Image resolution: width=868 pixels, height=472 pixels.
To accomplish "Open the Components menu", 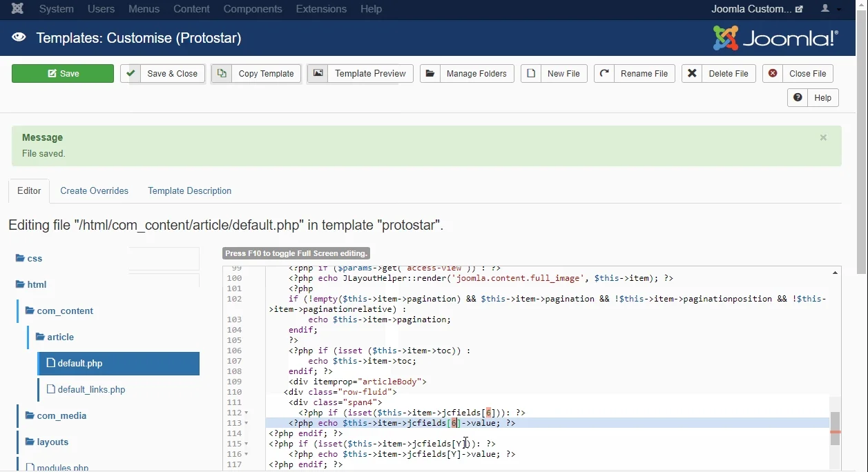I will pos(253,9).
